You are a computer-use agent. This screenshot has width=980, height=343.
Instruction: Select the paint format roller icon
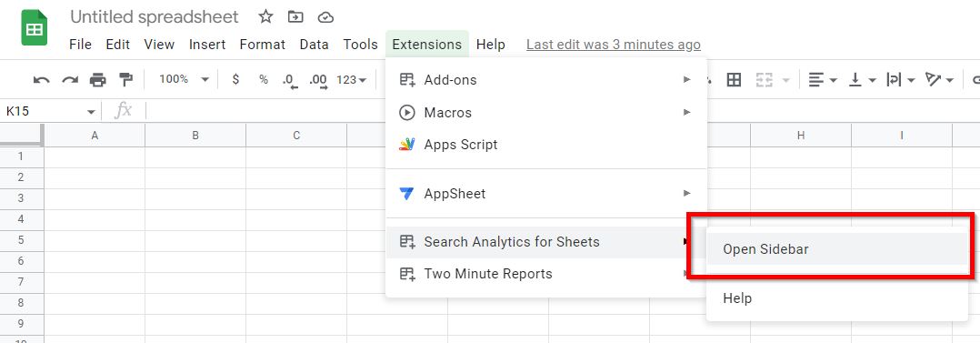point(125,79)
